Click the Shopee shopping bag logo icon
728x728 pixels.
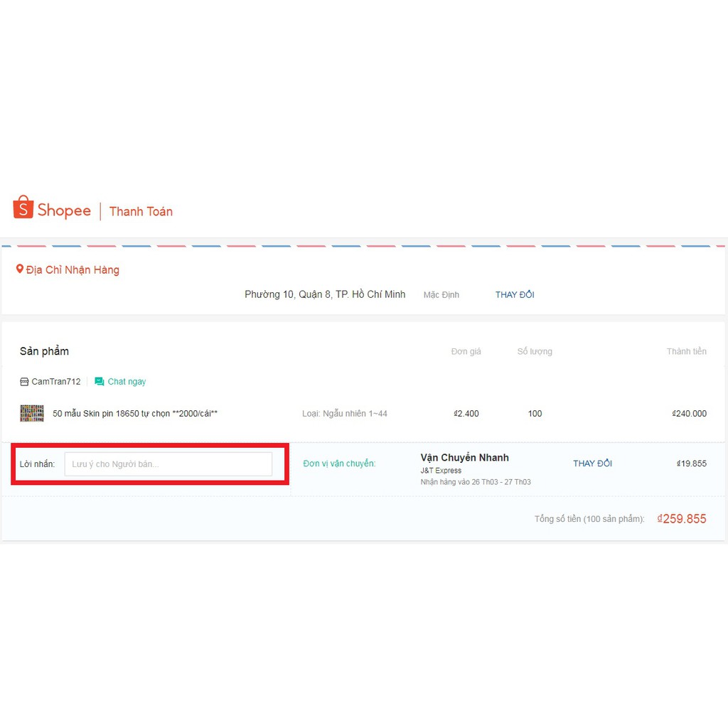(23, 208)
